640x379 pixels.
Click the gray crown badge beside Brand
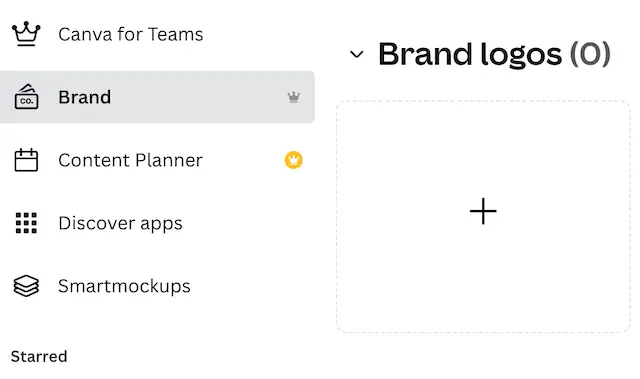[293, 97]
